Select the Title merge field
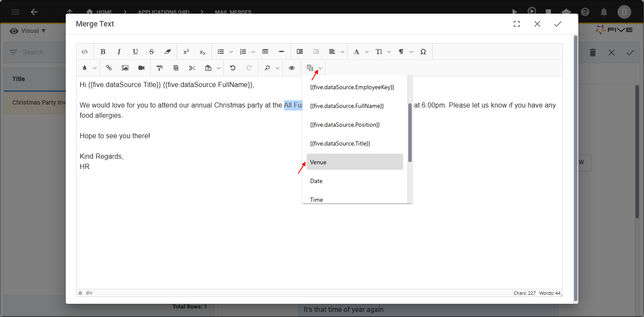The image size is (644, 317). pyautogui.click(x=355, y=143)
